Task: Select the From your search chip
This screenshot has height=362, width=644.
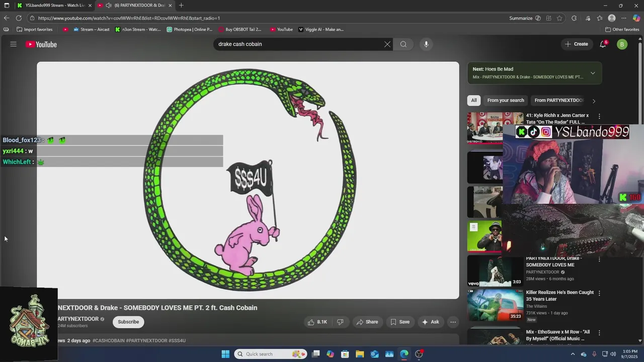Action: pyautogui.click(x=506, y=101)
